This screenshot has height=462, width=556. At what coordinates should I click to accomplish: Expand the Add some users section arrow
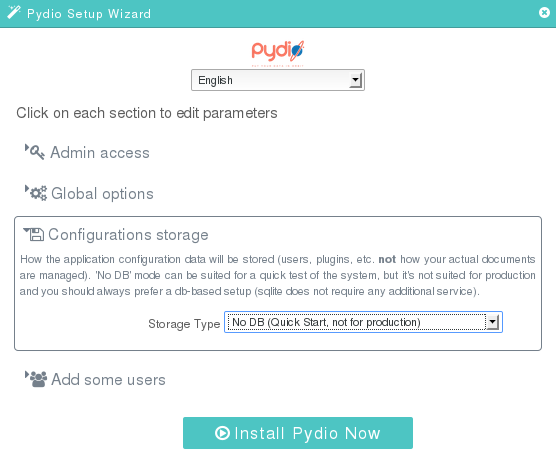tap(27, 375)
